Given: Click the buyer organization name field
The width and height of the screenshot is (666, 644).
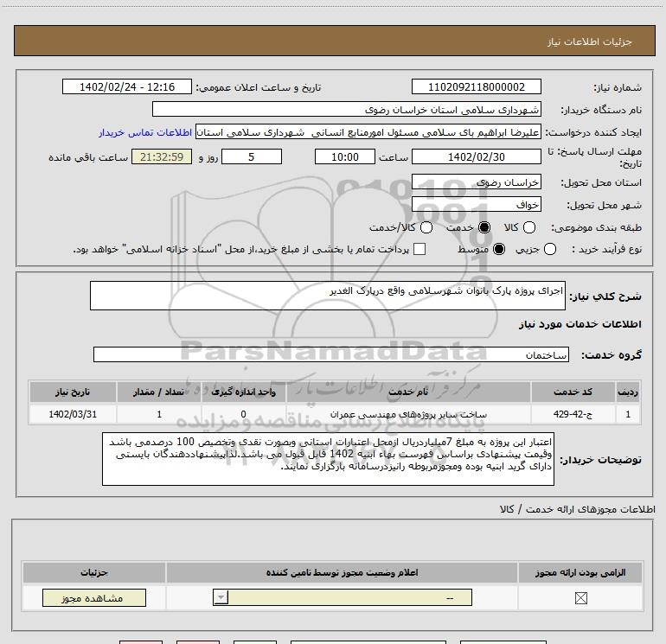Looking at the screenshot, I should pos(347,109).
